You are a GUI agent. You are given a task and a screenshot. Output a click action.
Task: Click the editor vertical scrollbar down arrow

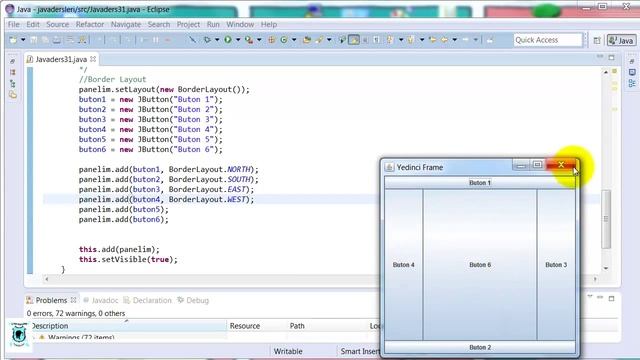606,269
